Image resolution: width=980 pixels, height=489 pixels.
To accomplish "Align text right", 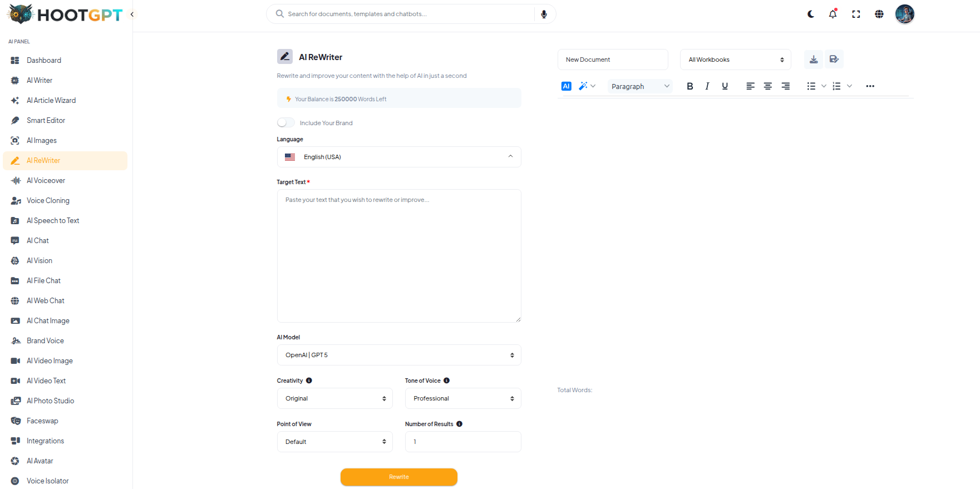I will [x=786, y=86].
